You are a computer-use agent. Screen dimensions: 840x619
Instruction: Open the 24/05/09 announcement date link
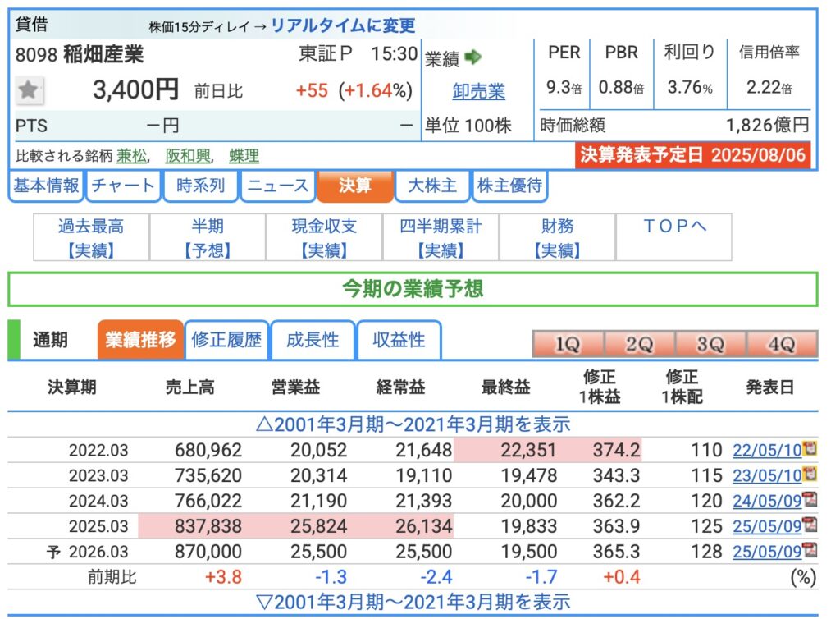coord(767,501)
